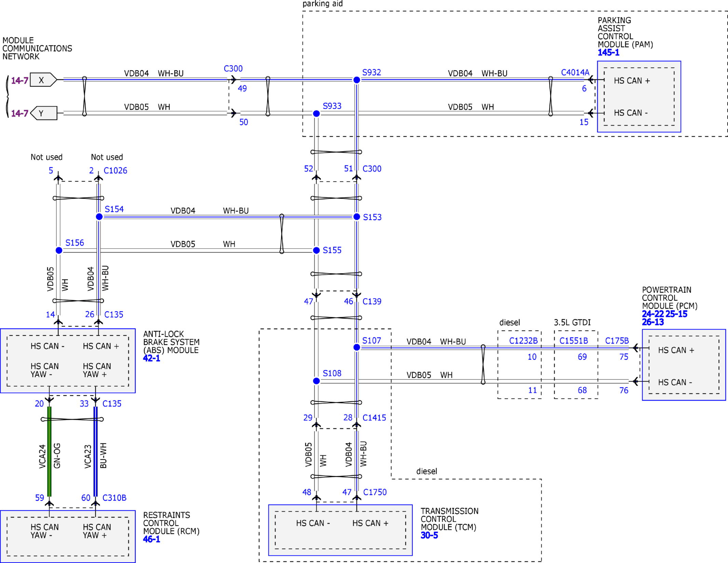The height and width of the screenshot is (563, 728).
Task: Open the 42-1 ABS module page link
Action: click(151, 358)
